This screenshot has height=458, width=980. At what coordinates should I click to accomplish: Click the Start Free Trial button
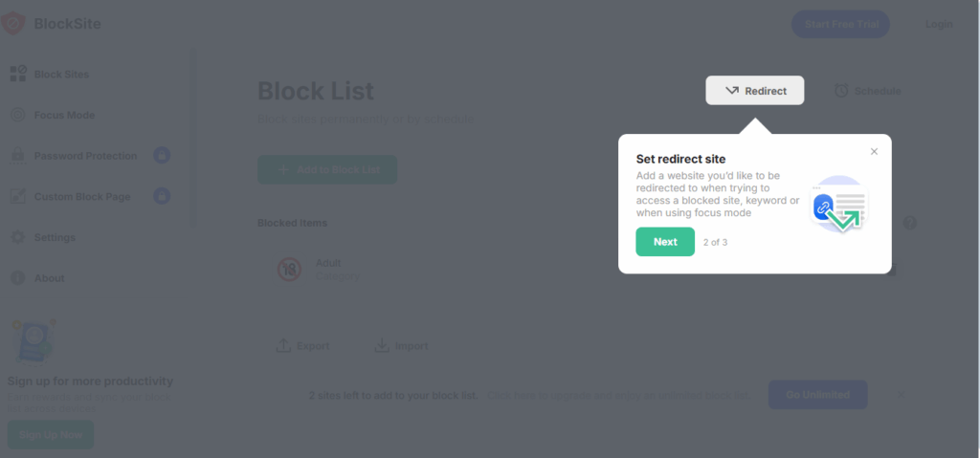840,24
